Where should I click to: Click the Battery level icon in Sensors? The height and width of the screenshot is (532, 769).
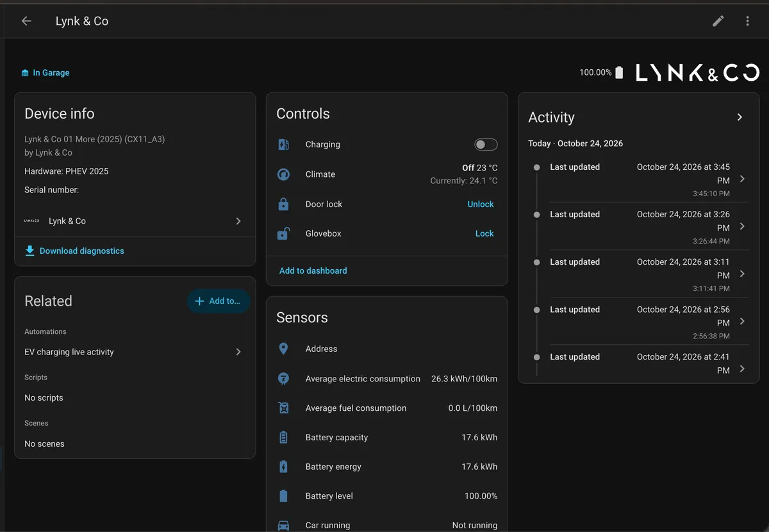pyautogui.click(x=283, y=496)
